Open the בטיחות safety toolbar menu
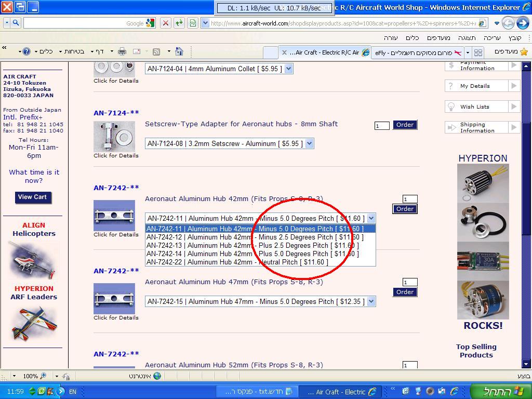Viewport: 532px width, 399px height. tap(72, 51)
